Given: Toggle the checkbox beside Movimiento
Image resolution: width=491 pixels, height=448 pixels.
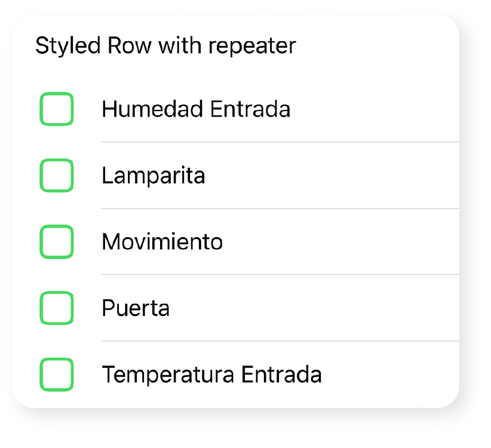Looking at the screenshot, I should tap(56, 242).
